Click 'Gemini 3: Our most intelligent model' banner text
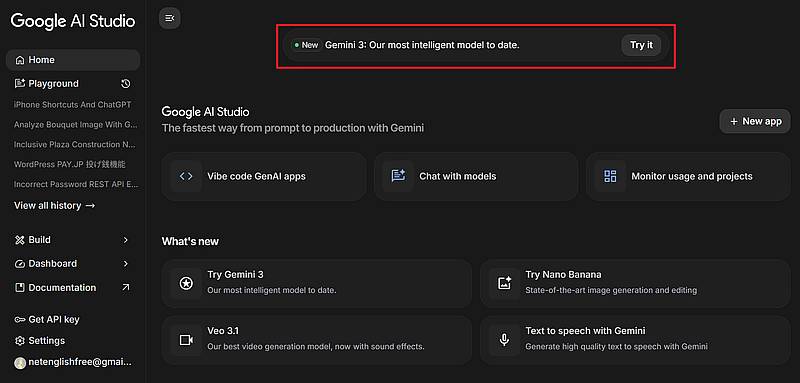This screenshot has width=800, height=383. [x=422, y=45]
